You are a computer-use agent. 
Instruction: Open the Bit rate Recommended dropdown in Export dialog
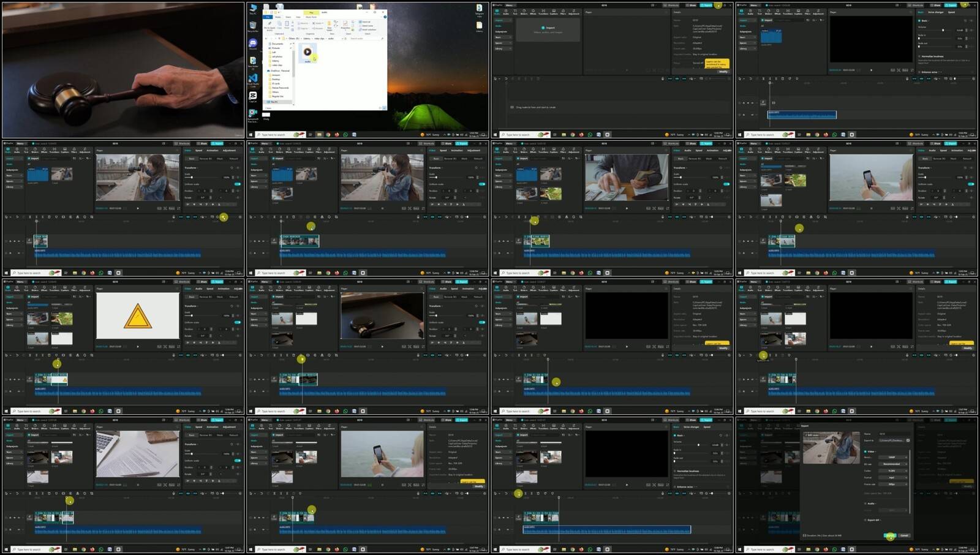(x=893, y=464)
